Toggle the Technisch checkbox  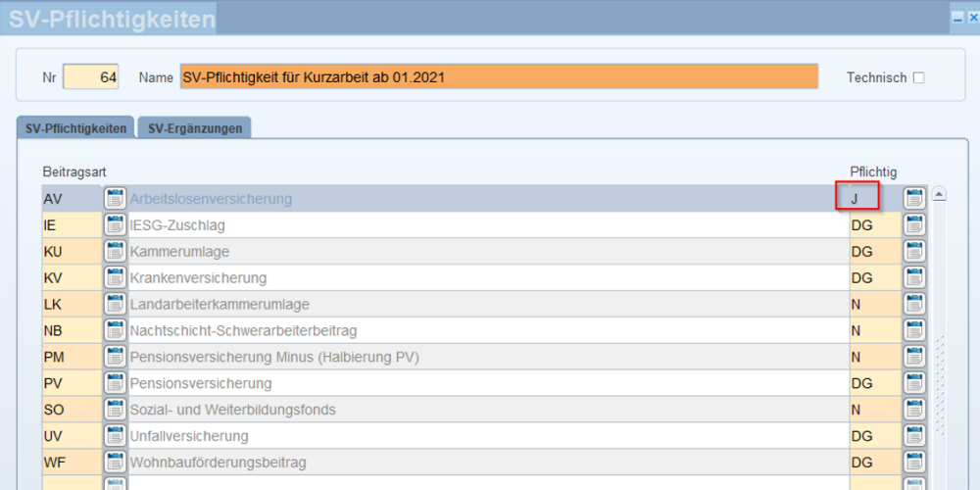pyautogui.click(x=918, y=78)
